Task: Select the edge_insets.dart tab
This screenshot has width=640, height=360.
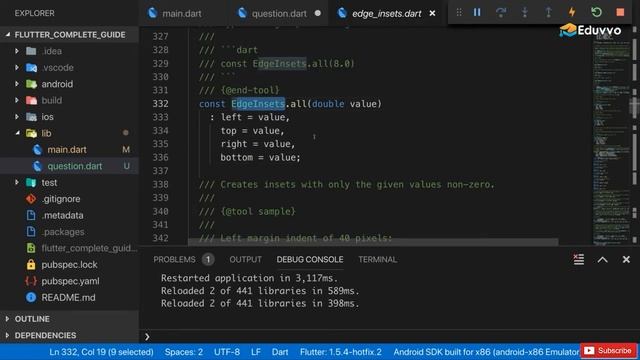Action: 386,13
